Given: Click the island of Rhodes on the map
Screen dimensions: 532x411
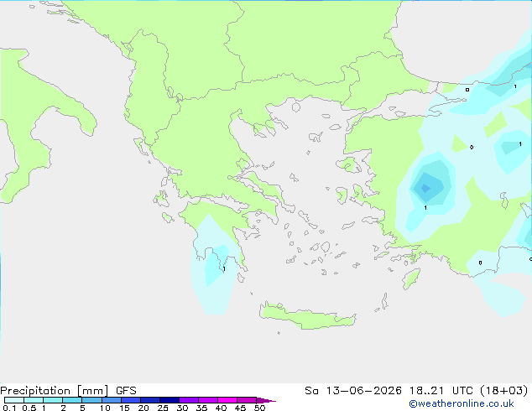Looking at the screenshot, I should 411,278.
